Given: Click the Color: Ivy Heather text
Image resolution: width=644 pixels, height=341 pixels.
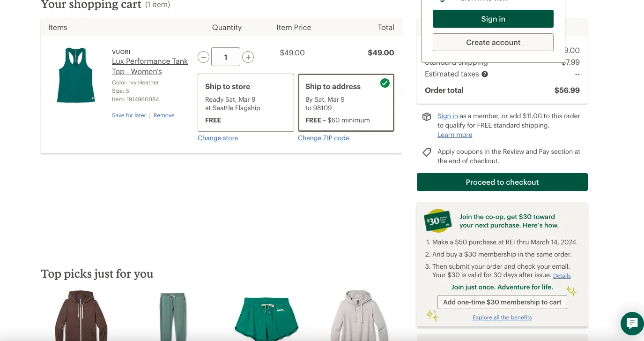Looking at the screenshot, I should click(135, 83).
